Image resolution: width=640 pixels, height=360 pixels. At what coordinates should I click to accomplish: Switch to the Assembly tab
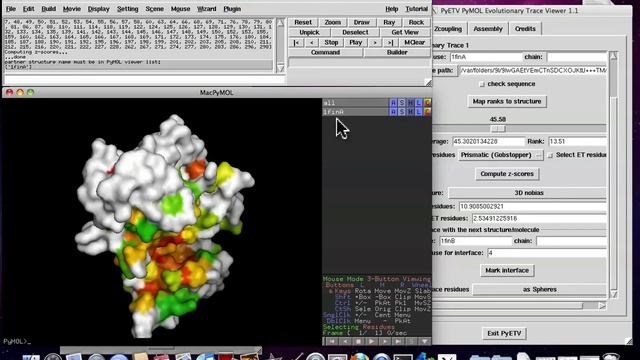[x=488, y=29]
